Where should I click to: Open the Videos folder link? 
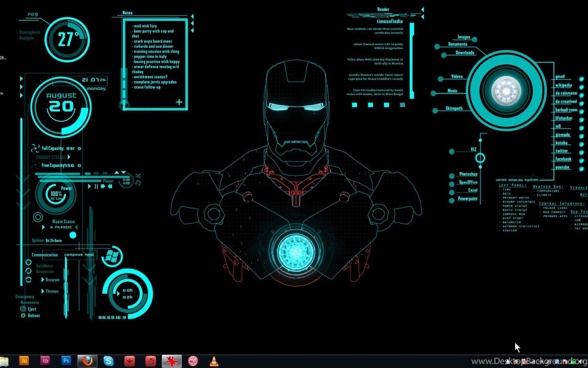pyautogui.click(x=457, y=76)
